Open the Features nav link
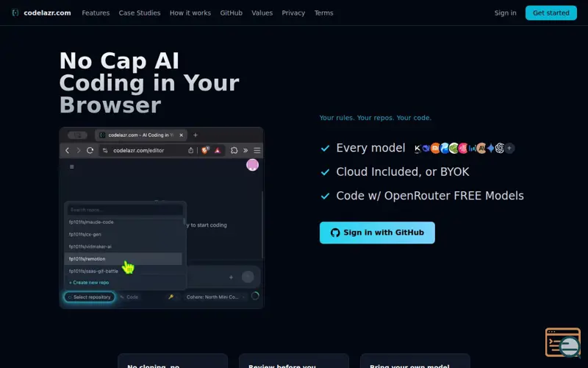This screenshot has width=588, height=368. [96, 13]
